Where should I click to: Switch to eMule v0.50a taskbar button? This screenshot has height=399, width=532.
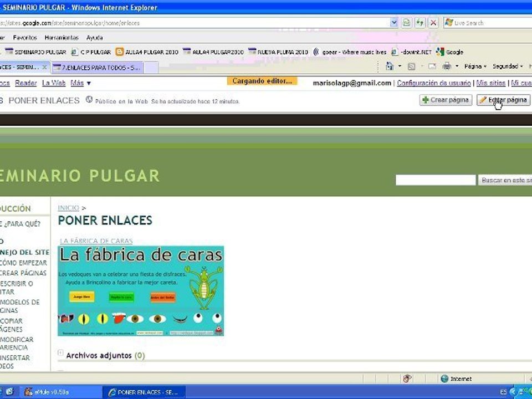coord(60,392)
